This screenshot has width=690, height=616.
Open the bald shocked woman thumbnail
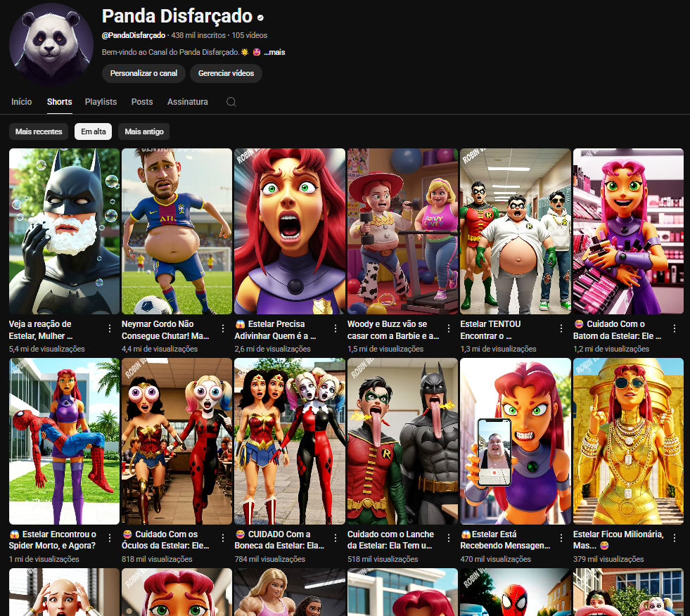point(64,592)
